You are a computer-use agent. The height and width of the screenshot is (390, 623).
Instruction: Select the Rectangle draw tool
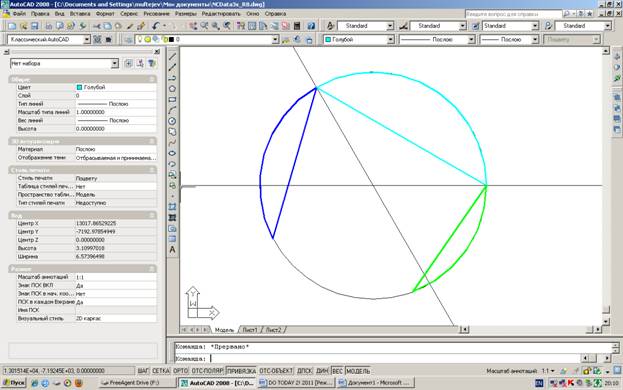coord(172,100)
